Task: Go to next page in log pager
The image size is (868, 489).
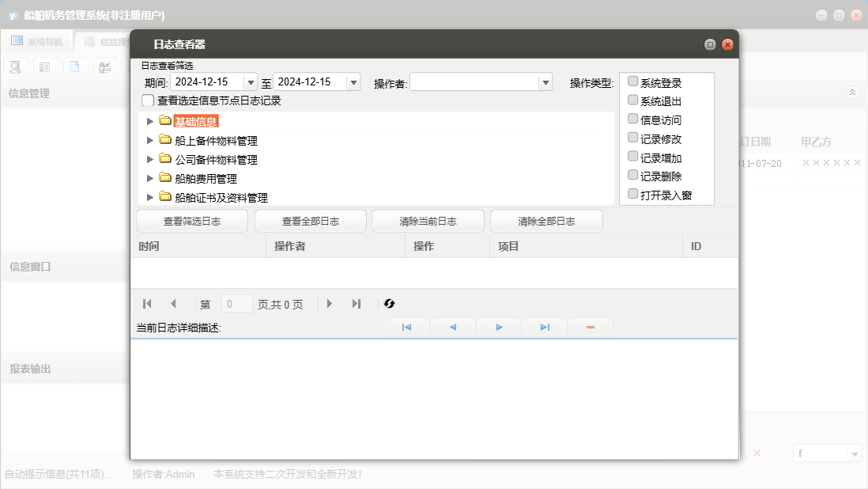Action: tap(330, 304)
